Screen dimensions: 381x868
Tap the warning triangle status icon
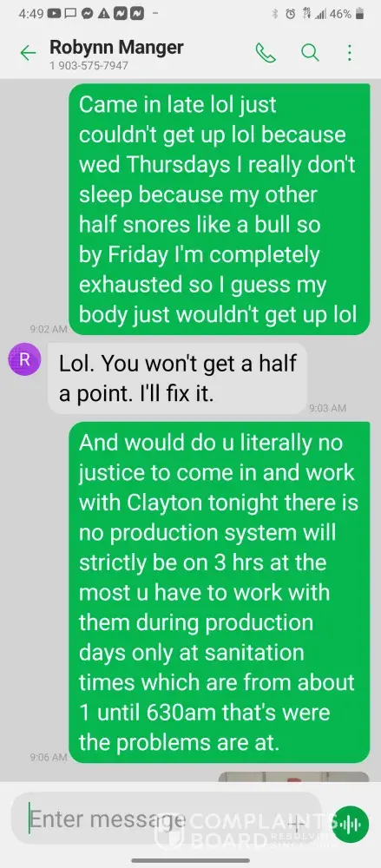[103, 14]
